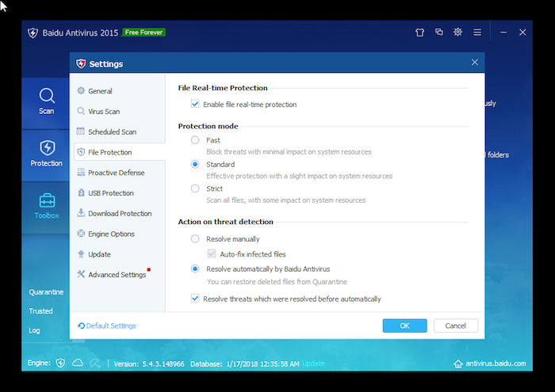
Task: Click the Scheduled Scan calendar icon
Action: [81, 131]
